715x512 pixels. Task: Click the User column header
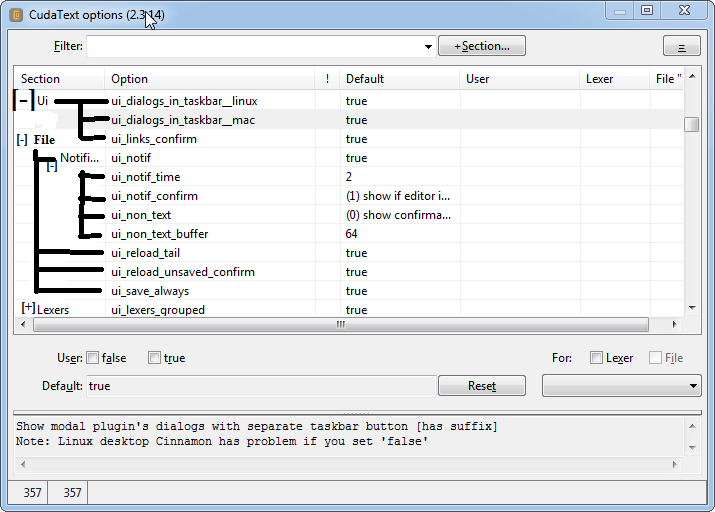(520, 78)
